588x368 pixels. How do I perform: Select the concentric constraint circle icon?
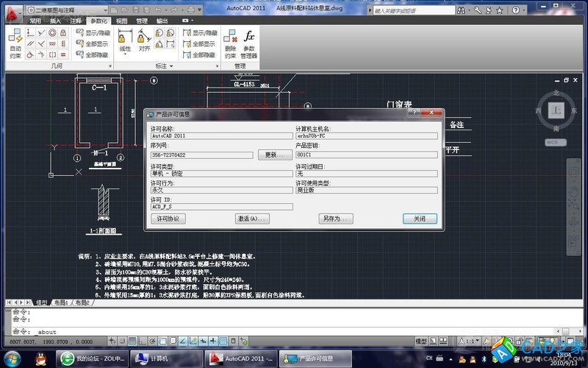52,33
